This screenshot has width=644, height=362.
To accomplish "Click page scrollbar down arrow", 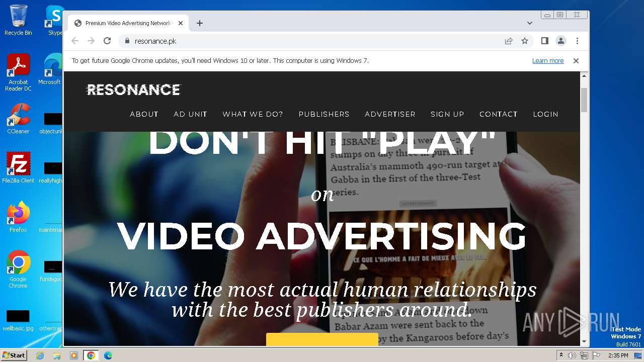I will point(584,341).
